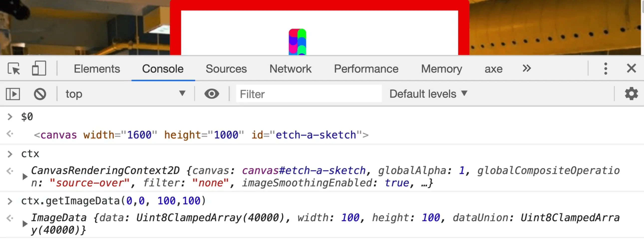644x240 pixels.
Task: Open DevTools three-dot customize menu
Action: pos(605,69)
